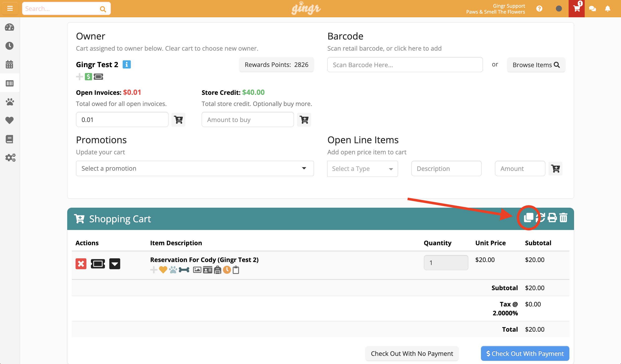Screen dimensions: 621x364
Task: Click the gray plus icon under Cody's reservation
Action: point(154,270)
